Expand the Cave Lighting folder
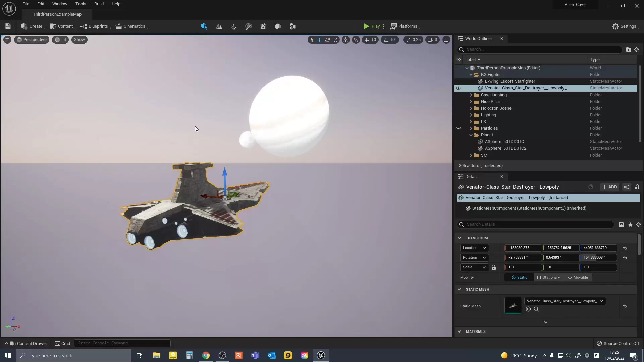This screenshot has height=362, width=644. (x=471, y=95)
